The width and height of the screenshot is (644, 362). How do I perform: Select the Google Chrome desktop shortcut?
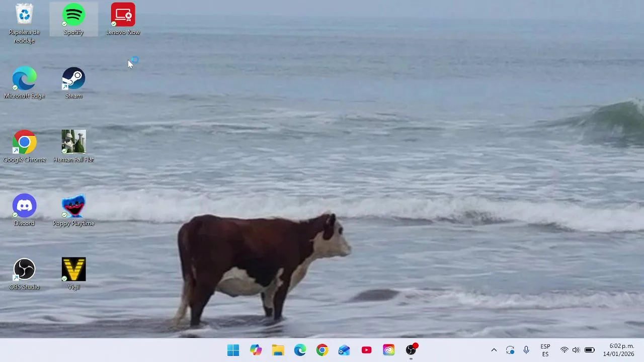pyautogui.click(x=24, y=147)
